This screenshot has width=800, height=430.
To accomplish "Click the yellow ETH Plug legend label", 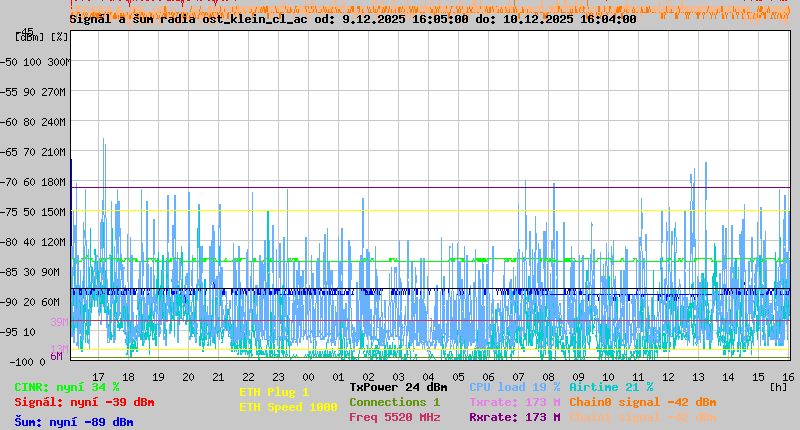I will 274,392.
